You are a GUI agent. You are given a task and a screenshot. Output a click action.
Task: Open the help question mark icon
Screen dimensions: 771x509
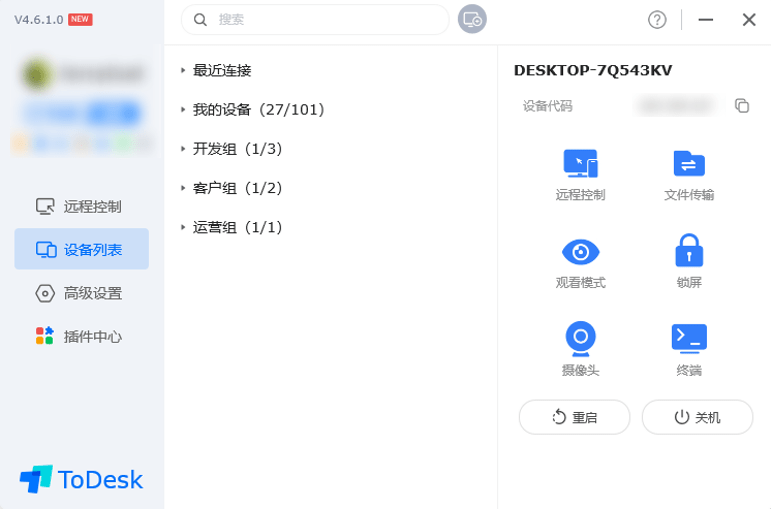[657, 20]
